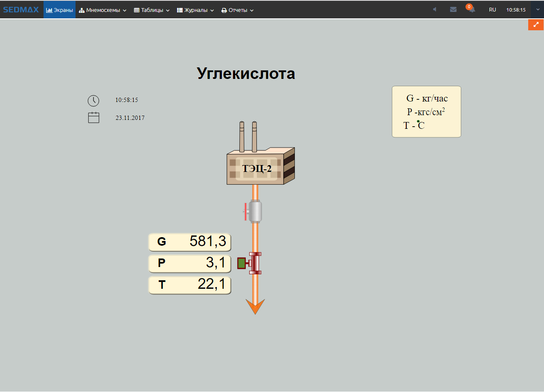Click the orange flow direction arrow

coord(255,306)
